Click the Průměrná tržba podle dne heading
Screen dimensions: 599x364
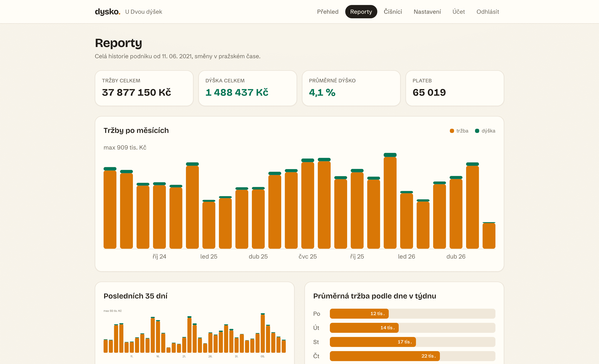374,296
